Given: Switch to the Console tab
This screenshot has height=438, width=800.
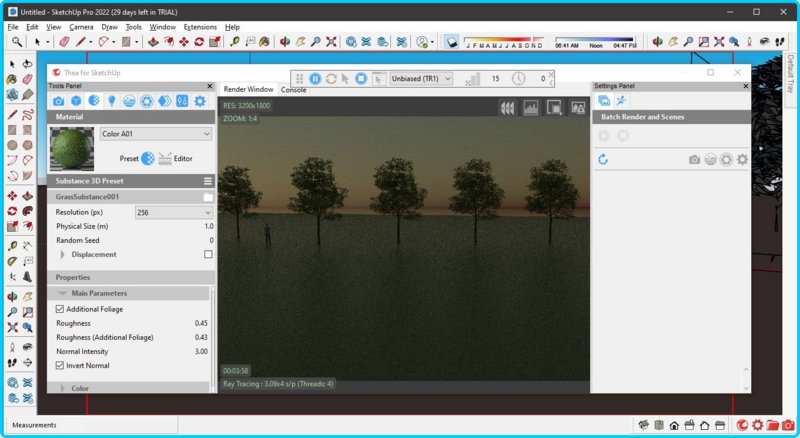Looking at the screenshot, I should click(x=293, y=90).
